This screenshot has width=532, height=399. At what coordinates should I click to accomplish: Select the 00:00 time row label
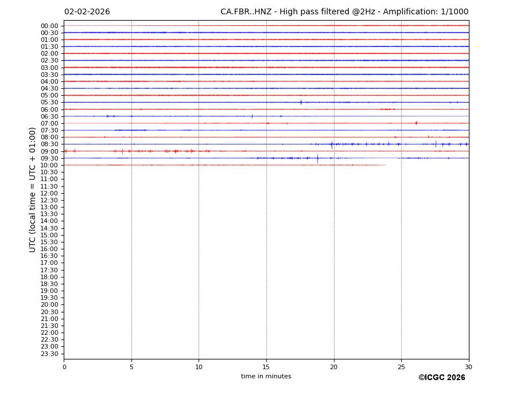pos(49,26)
